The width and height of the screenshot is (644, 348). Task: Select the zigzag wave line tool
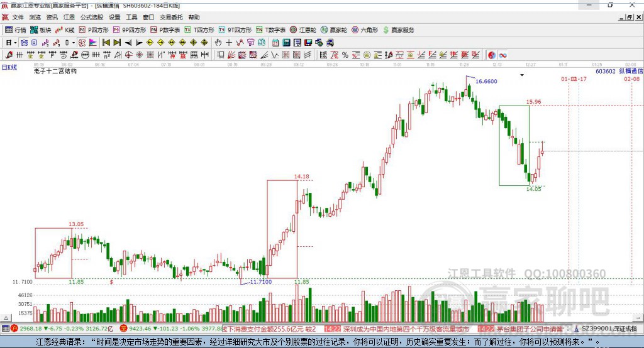[274, 55]
